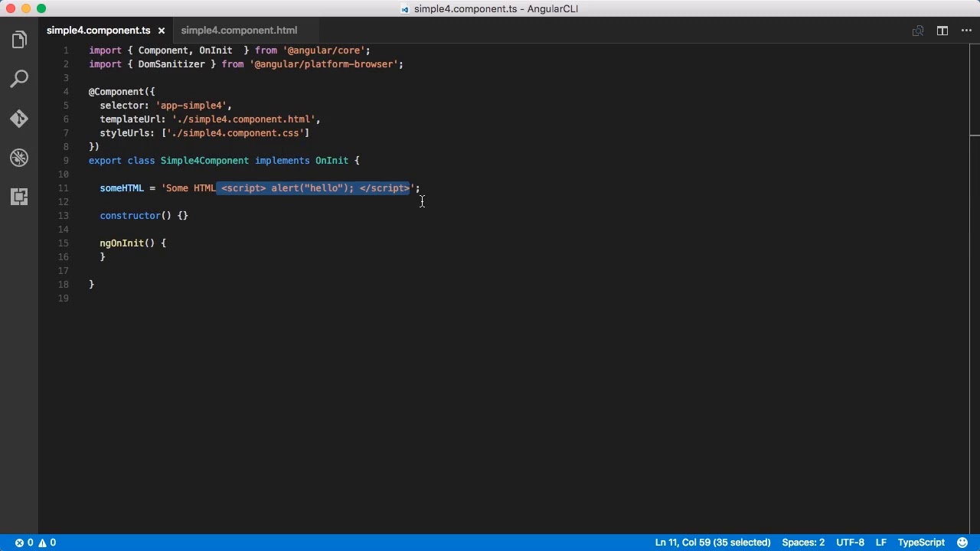Select language mode TypeScript in status bar
The image size is (980, 551).
[921, 543]
